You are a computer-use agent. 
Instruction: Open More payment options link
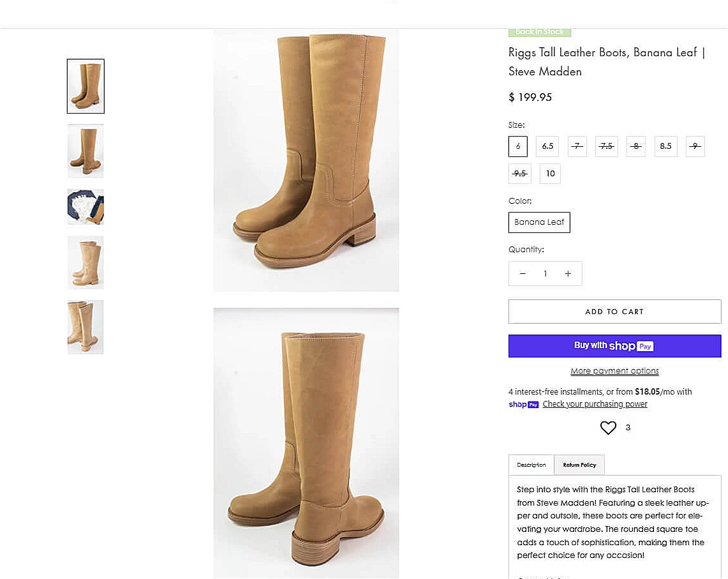tap(614, 371)
